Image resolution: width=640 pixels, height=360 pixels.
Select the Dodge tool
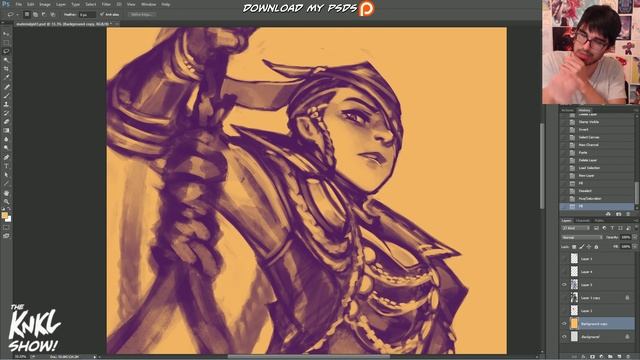6,148
